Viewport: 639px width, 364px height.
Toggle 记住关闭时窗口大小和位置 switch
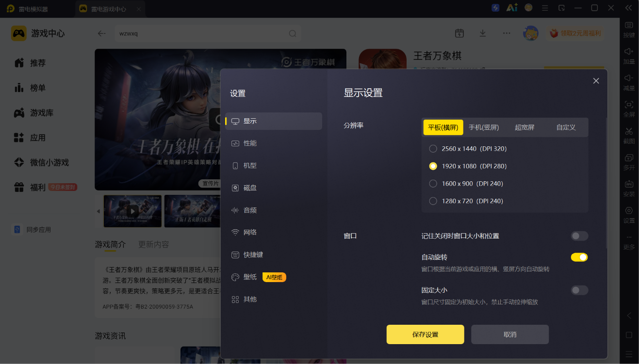[579, 236]
